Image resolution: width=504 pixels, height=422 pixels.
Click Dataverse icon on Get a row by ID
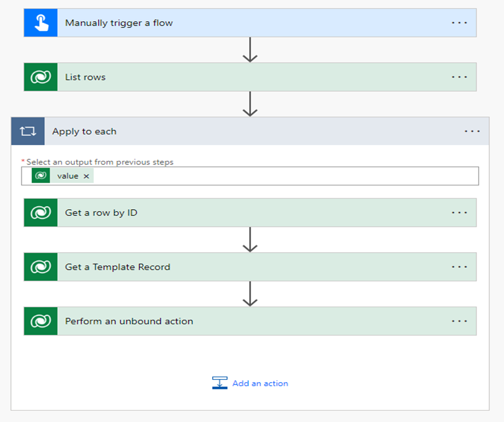[x=40, y=213]
